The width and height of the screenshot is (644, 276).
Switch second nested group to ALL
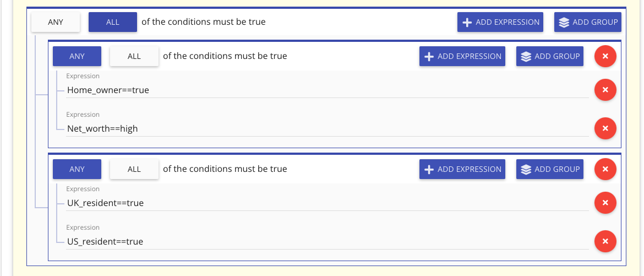(x=134, y=169)
